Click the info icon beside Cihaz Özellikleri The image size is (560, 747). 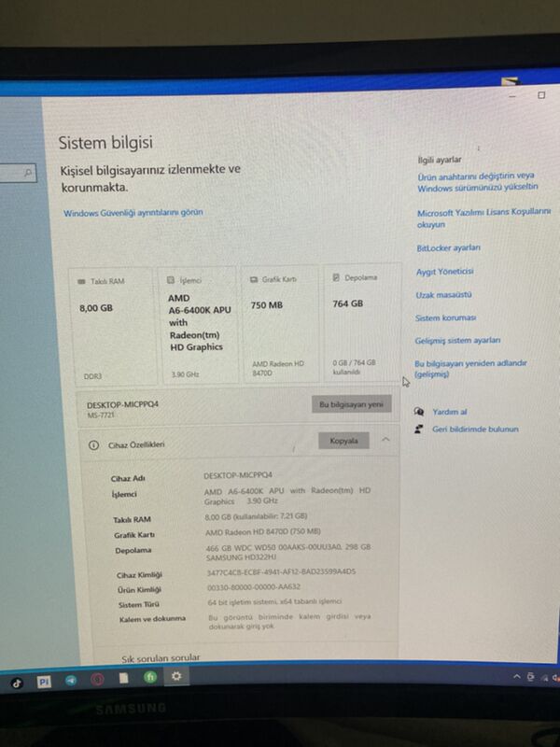point(94,445)
